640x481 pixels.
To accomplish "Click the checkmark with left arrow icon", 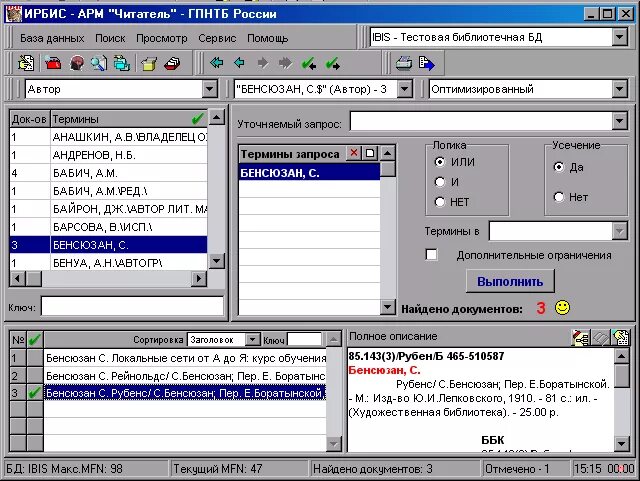I will (x=309, y=63).
